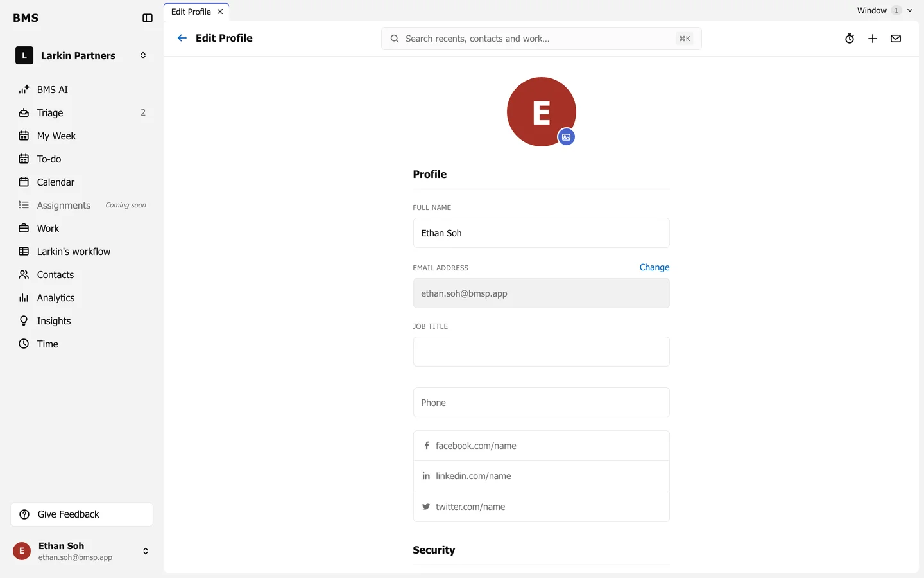Click the plus add icon
This screenshot has width=924, height=578.
click(x=873, y=39)
